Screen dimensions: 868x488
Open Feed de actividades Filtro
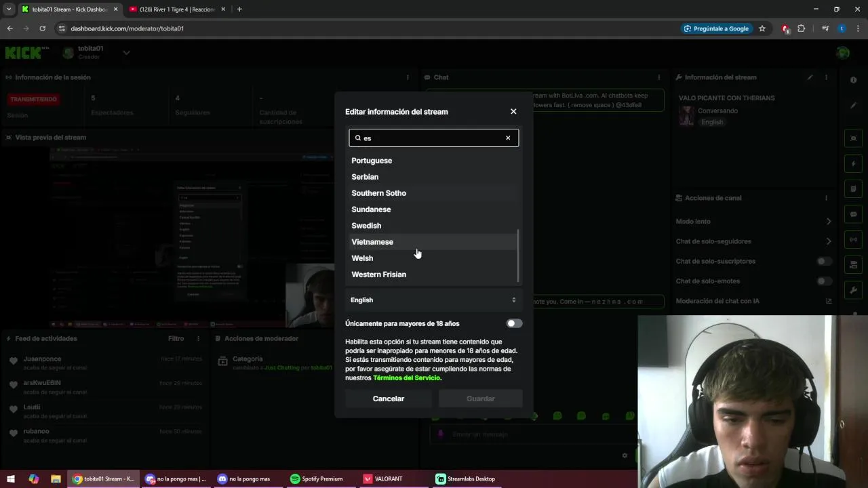pos(176,339)
